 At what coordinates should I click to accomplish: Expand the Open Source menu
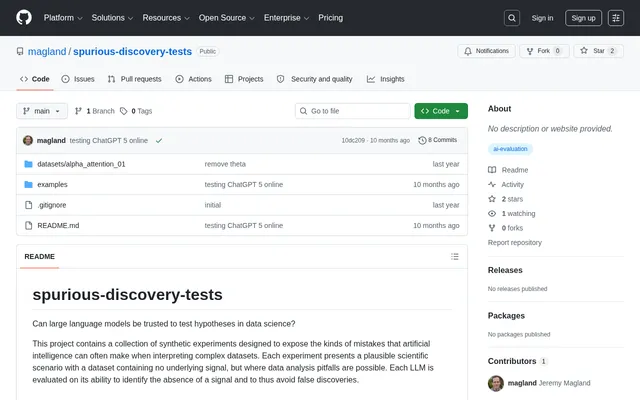click(227, 18)
